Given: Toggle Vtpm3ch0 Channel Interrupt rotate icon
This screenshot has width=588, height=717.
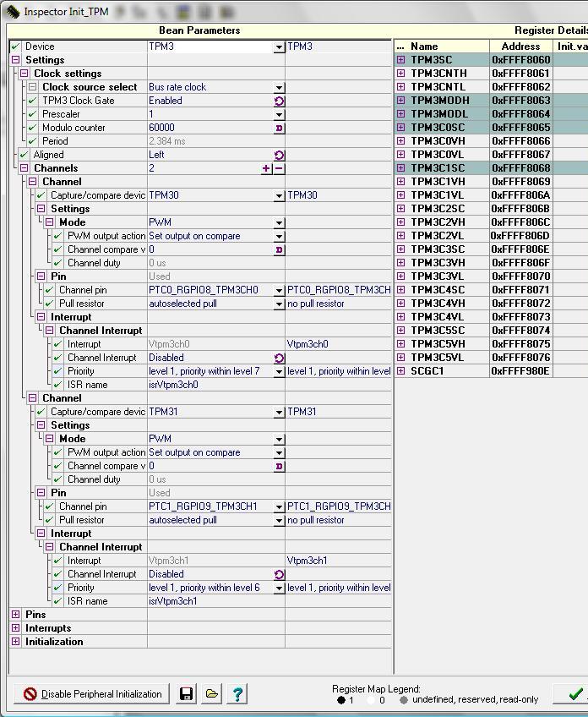Looking at the screenshot, I should (279, 358).
